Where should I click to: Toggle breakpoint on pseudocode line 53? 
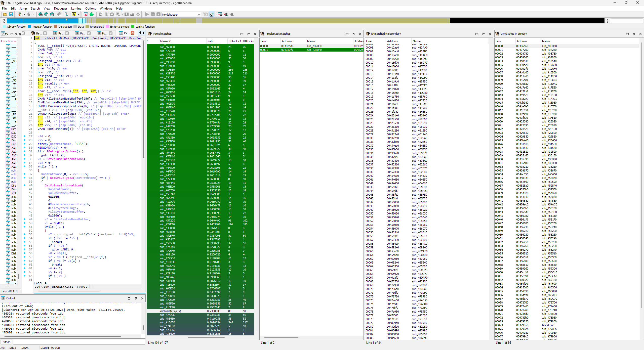click(x=24, y=234)
